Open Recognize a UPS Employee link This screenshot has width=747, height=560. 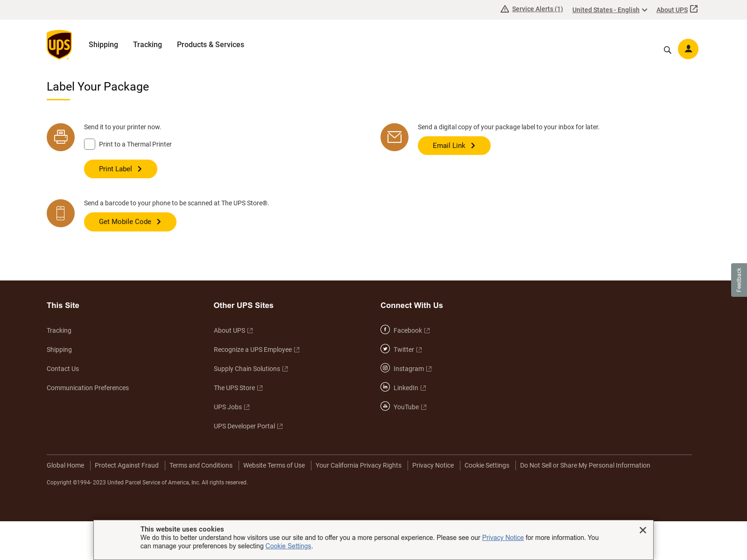click(x=256, y=350)
